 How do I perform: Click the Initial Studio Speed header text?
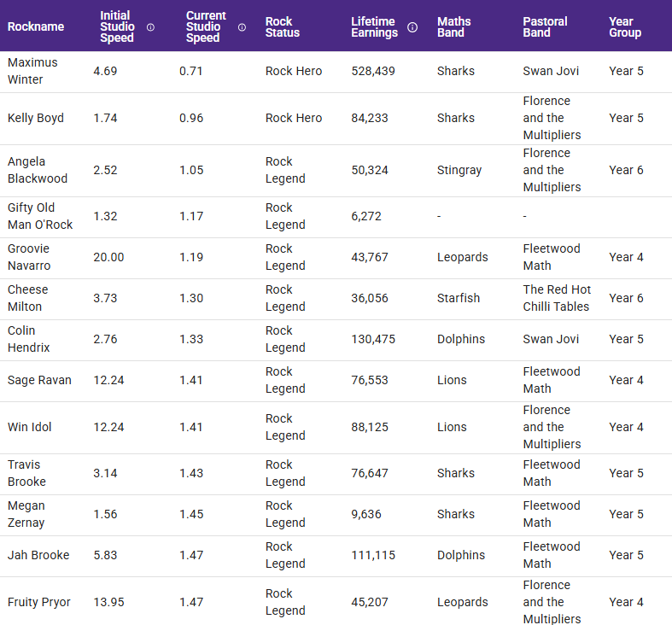(117, 27)
